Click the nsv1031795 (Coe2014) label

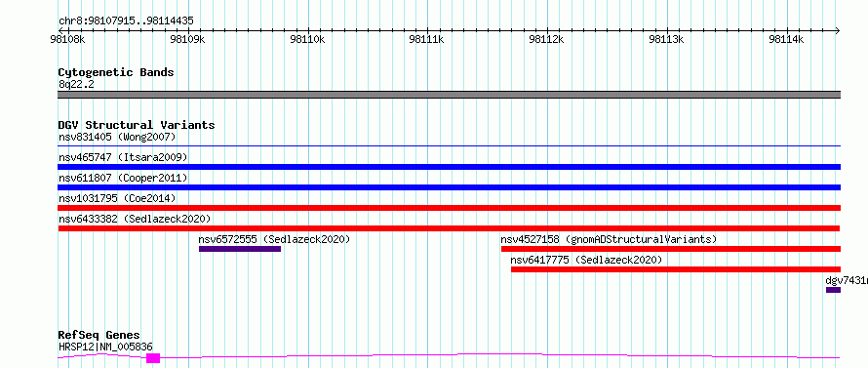(117, 198)
